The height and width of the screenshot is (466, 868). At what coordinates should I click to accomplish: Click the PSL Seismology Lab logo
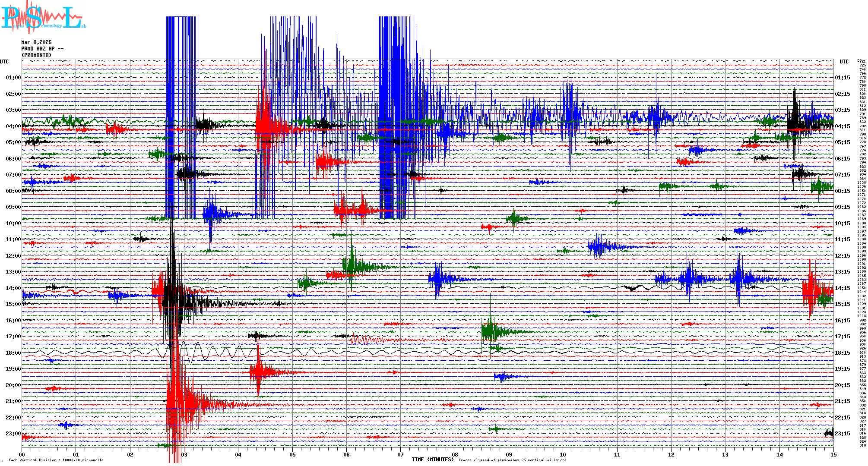[x=42, y=17]
